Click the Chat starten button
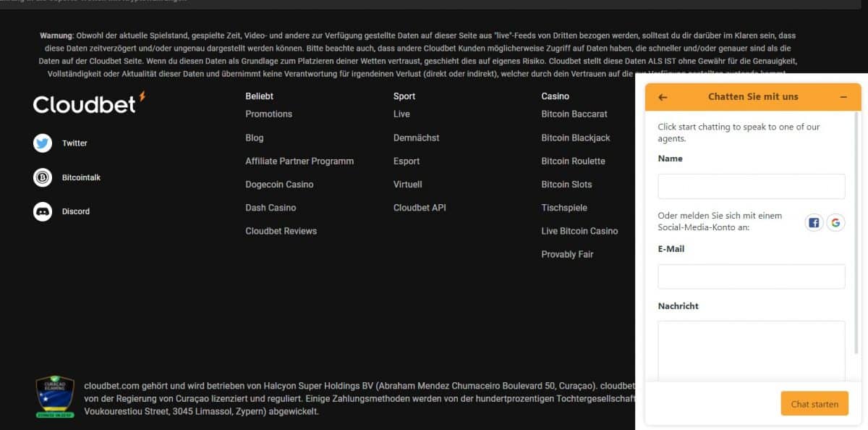This screenshot has height=430, width=868. (x=814, y=404)
